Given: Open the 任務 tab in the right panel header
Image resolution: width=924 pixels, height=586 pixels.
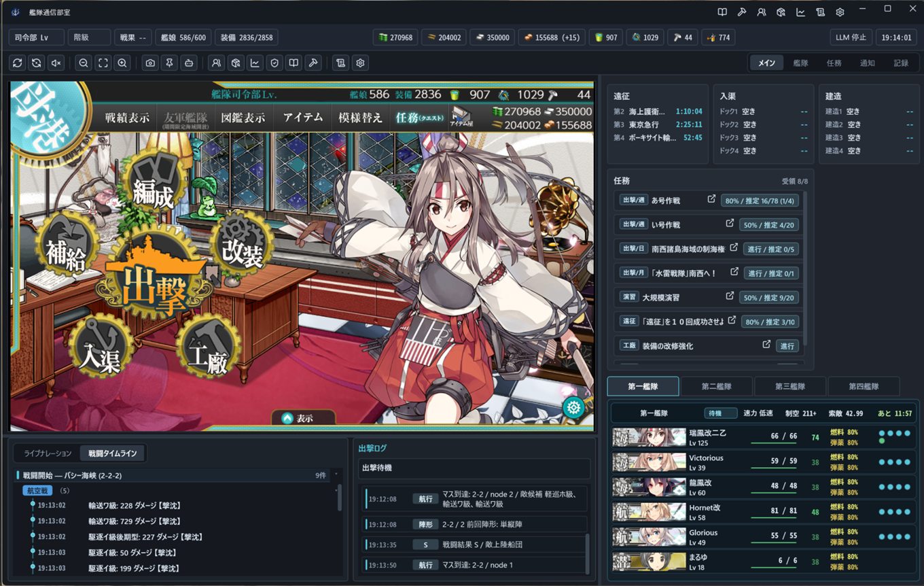Looking at the screenshot, I should pyautogui.click(x=834, y=63).
